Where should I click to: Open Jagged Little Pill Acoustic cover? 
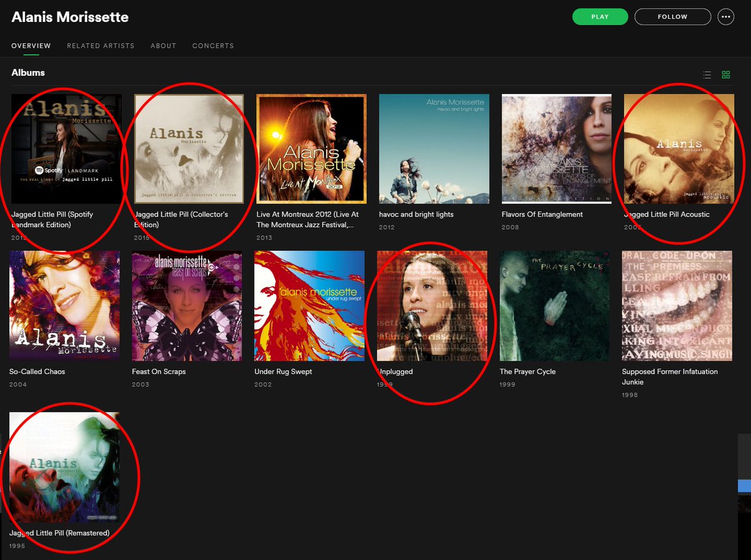(679, 149)
